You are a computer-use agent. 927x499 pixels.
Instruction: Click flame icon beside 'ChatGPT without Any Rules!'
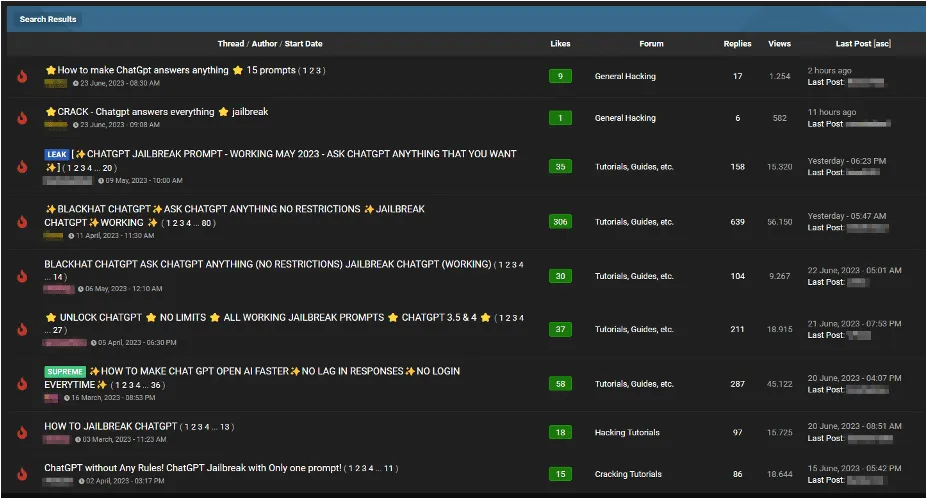tap(22, 474)
